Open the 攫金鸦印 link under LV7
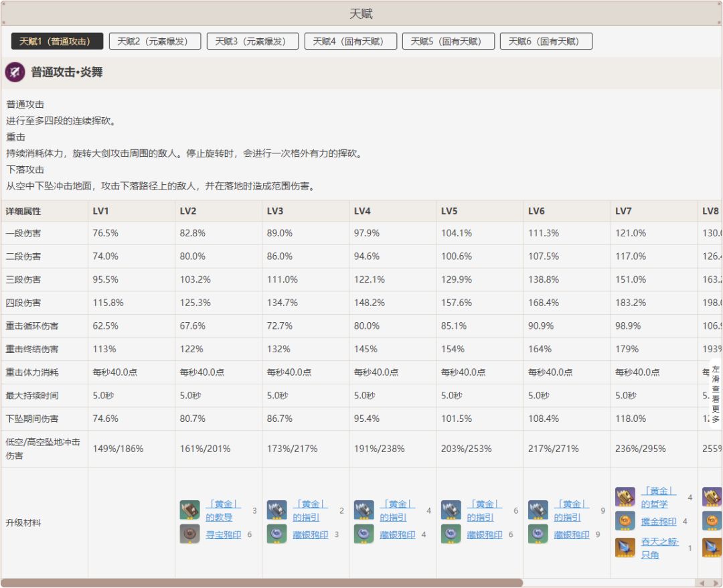The height and width of the screenshot is (588, 723). (x=659, y=522)
